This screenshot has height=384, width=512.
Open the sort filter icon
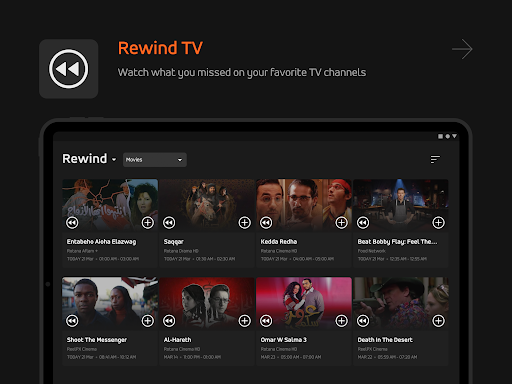tap(435, 160)
